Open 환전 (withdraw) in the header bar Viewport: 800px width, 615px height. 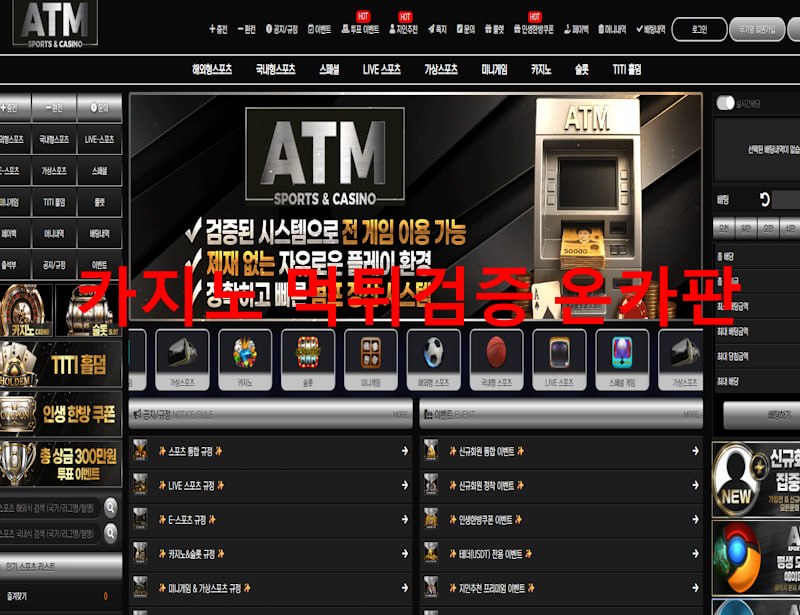(246, 30)
